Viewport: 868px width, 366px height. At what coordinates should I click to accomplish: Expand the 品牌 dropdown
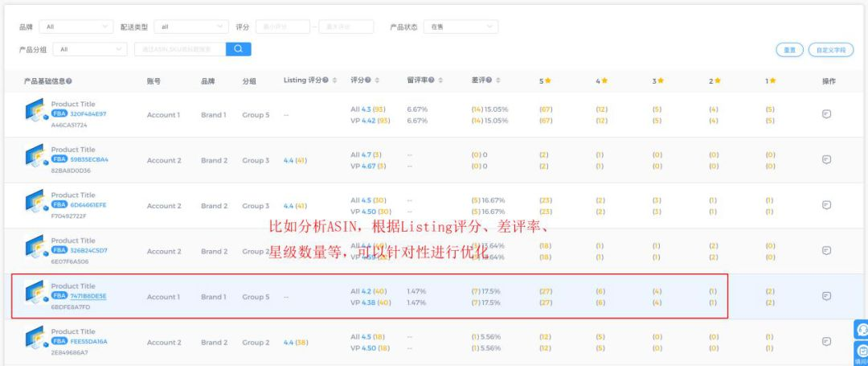click(x=76, y=27)
